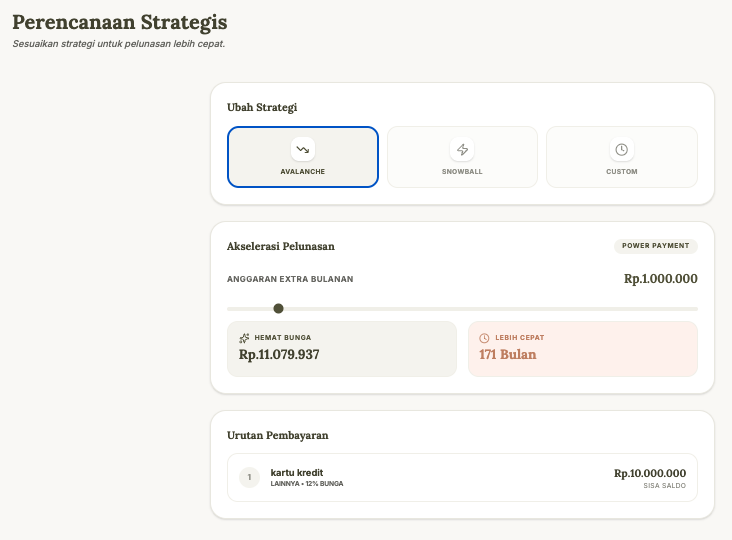This screenshot has width=732, height=540.
Task: Click the Rp.11.079.937 interest savings value
Action: [x=279, y=355]
